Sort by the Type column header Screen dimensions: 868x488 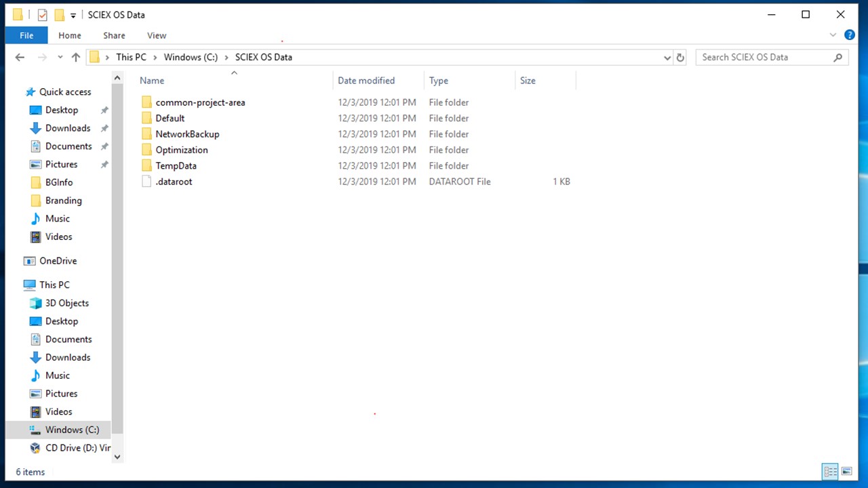[439, 81]
